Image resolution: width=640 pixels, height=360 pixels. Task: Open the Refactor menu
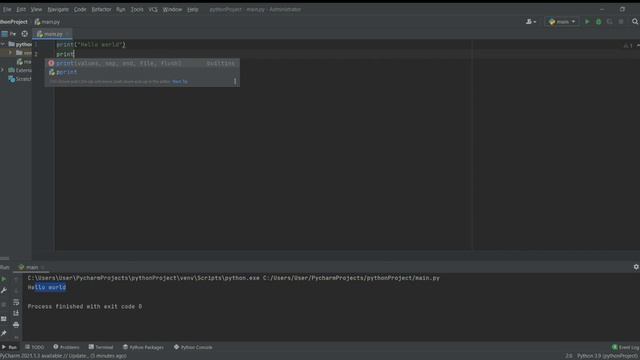101,9
